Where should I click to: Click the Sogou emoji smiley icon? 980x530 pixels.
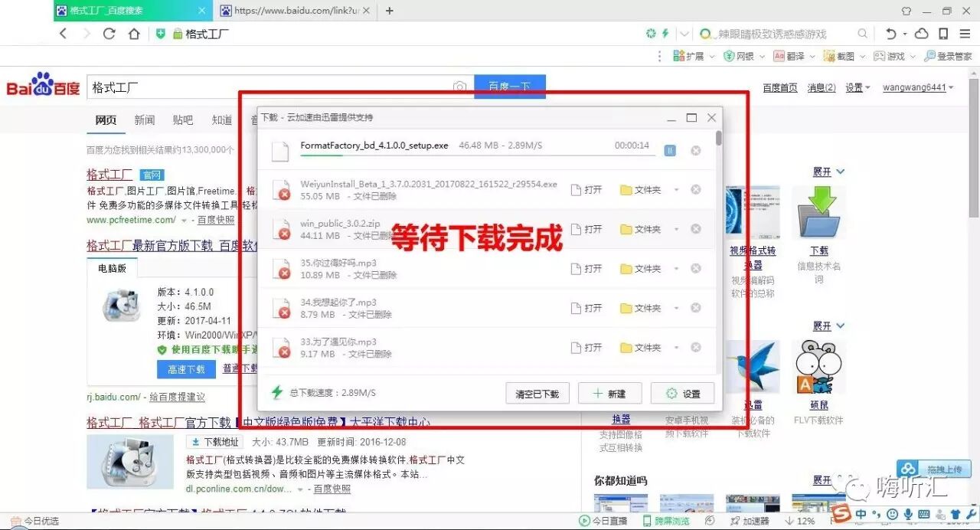pos(892,513)
